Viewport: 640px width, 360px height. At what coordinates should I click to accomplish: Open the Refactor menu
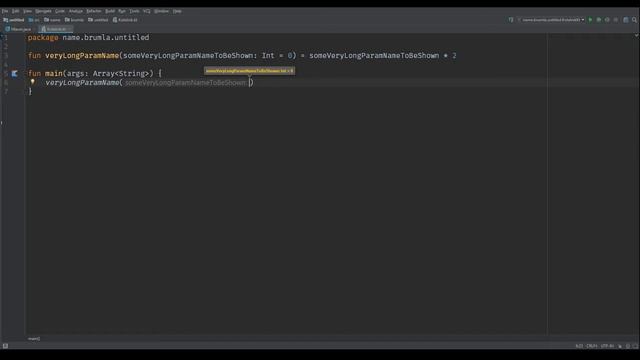click(94, 11)
